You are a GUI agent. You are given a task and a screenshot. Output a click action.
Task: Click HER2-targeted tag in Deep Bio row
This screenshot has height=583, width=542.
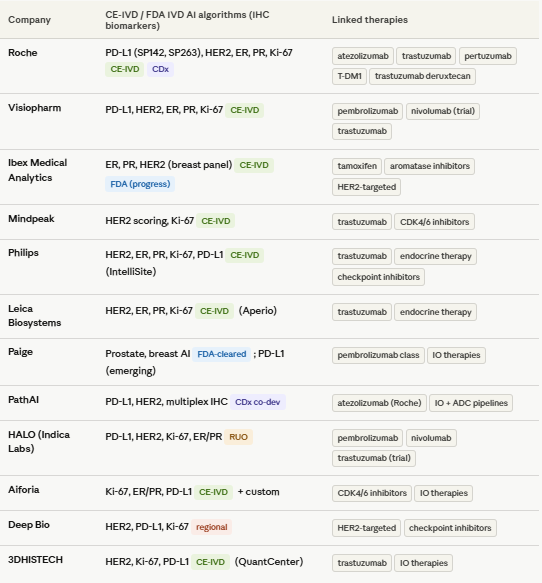pos(366,528)
